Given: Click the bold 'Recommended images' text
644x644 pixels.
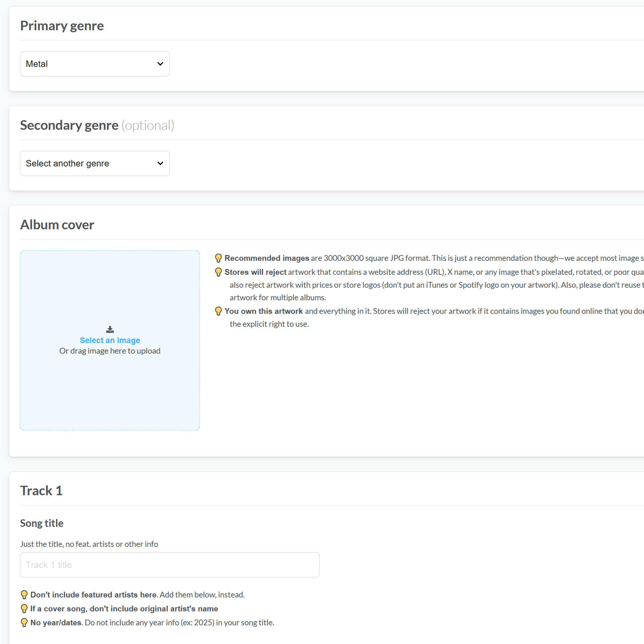Looking at the screenshot, I should [x=267, y=258].
